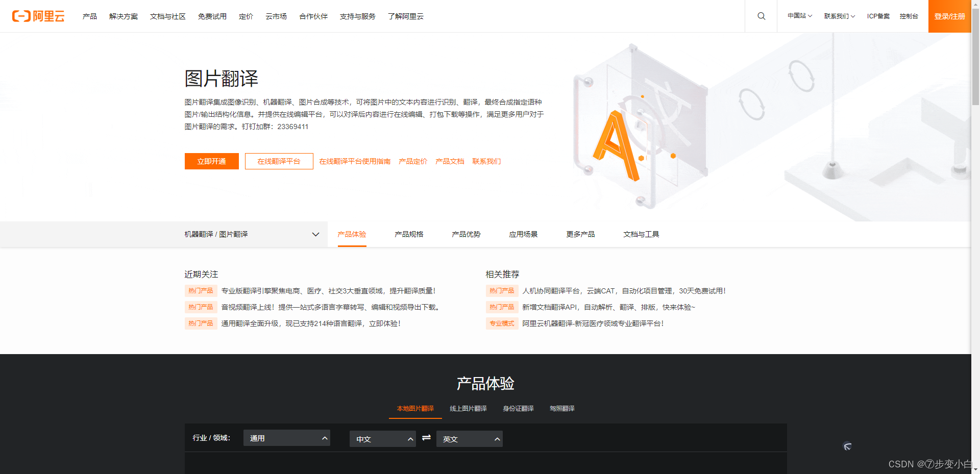Open the 云市场 menu item

(276, 16)
